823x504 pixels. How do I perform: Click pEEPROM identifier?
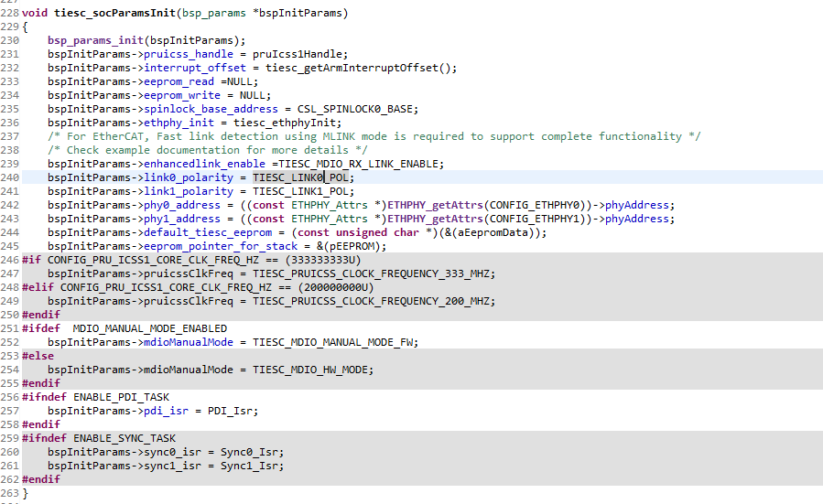pyautogui.click(x=352, y=246)
